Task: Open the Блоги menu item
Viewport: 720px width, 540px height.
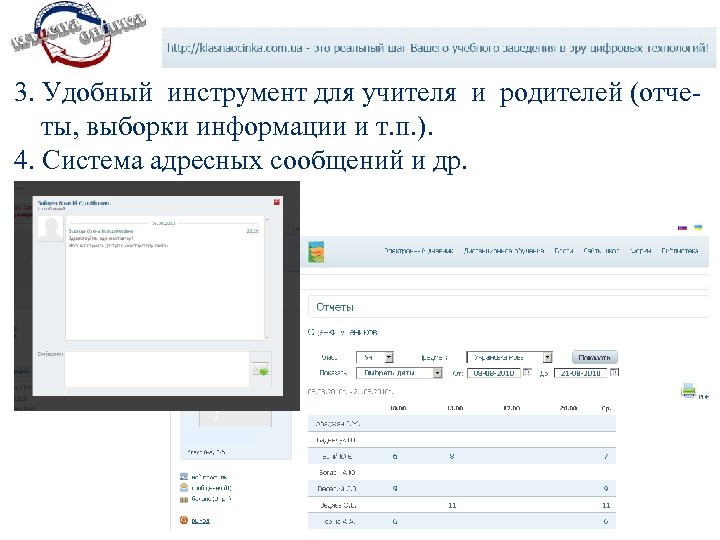Action: click(x=563, y=251)
